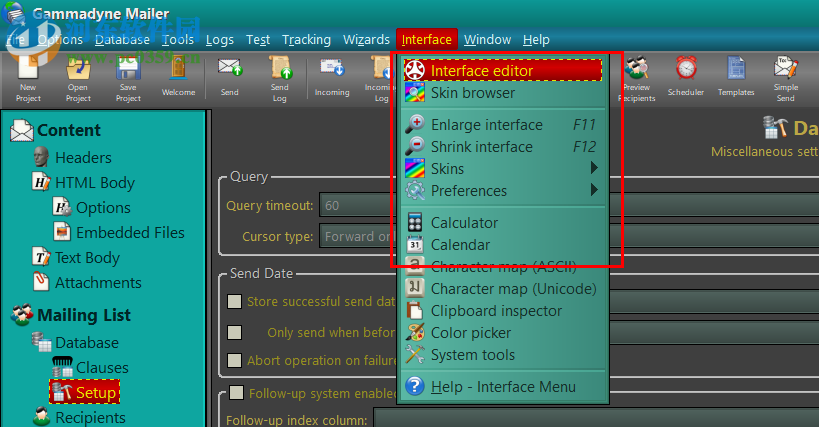The height and width of the screenshot is (427, 819).
Task: Open the Help menu in menu bar
Action: point(536,40)
